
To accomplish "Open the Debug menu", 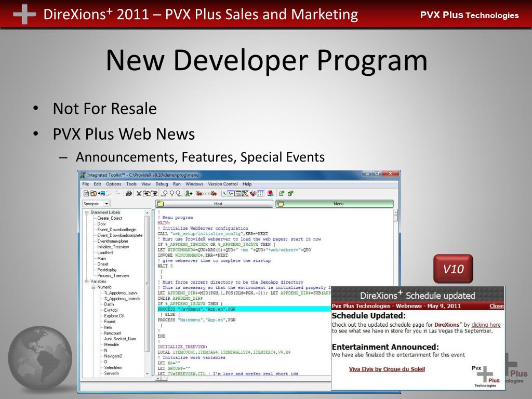I will (x=162, y=184).
